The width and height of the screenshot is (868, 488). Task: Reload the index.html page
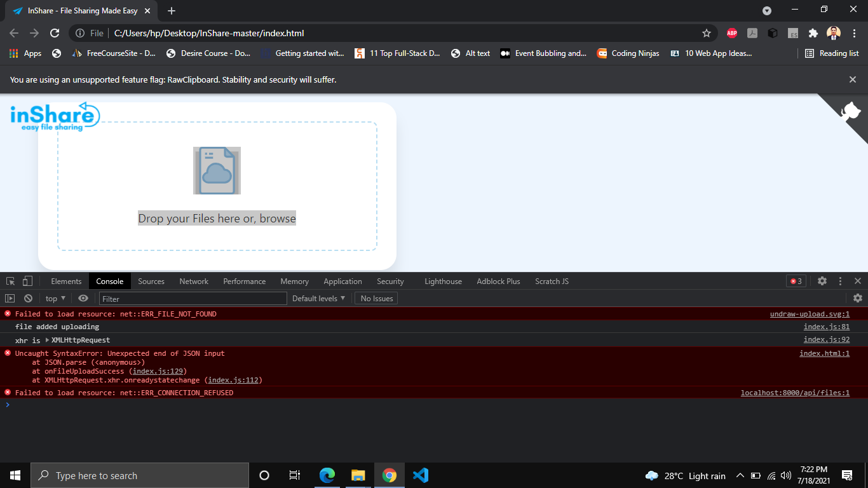(x=54, y=32)
